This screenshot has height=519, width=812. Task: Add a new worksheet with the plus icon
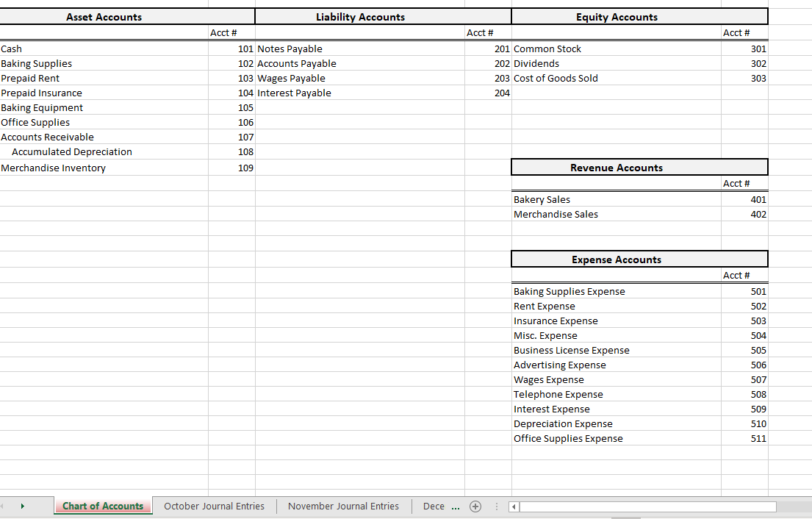475,507
